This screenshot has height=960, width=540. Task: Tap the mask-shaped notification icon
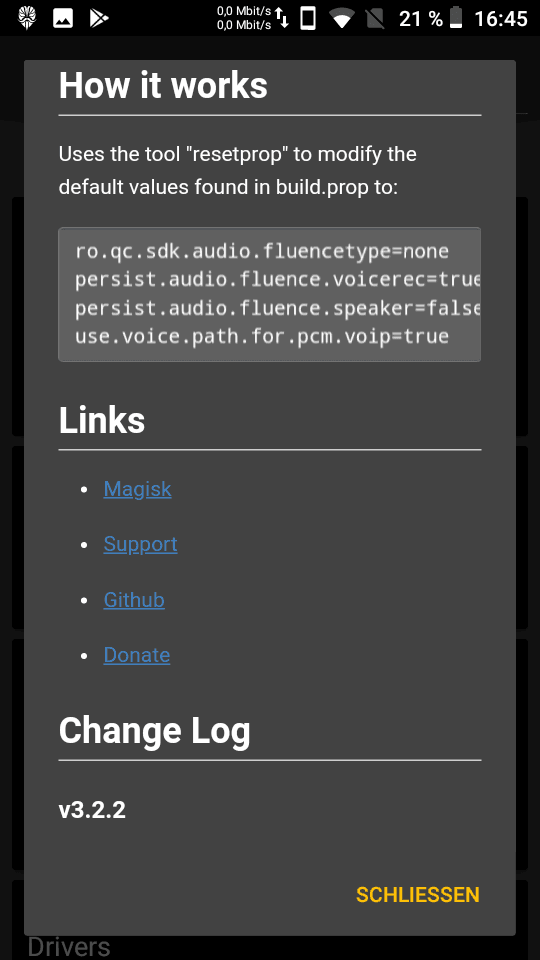(27, 18)
